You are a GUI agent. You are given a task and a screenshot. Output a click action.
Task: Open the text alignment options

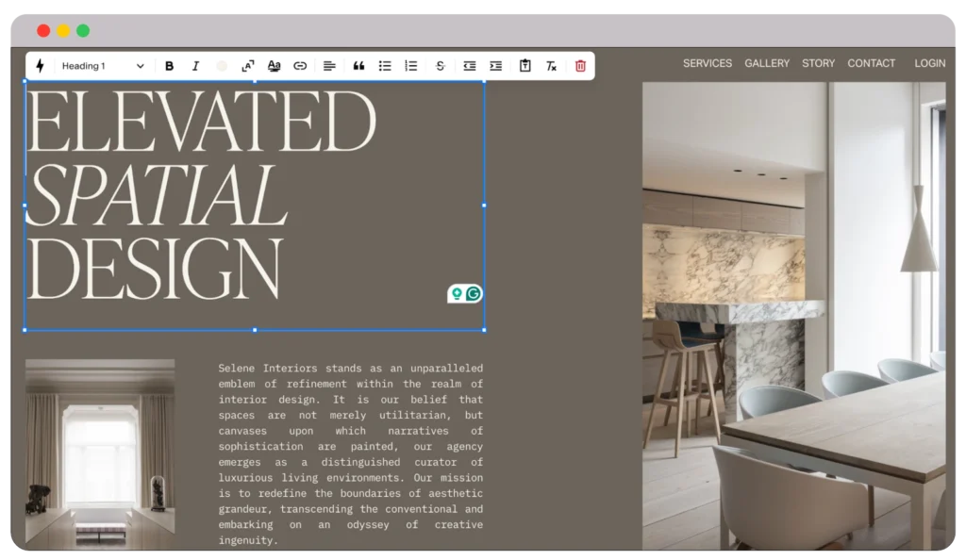click(x=329, y=66)
